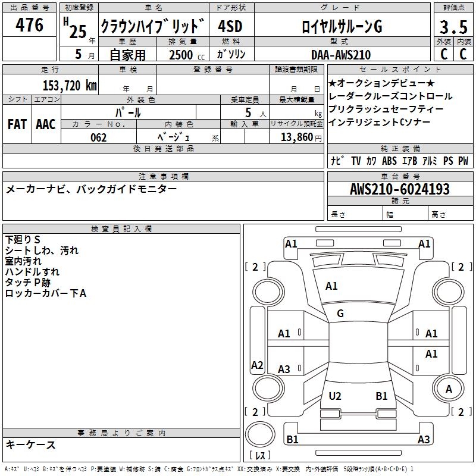Click the vehicle history 自家用

coord(127,55)
